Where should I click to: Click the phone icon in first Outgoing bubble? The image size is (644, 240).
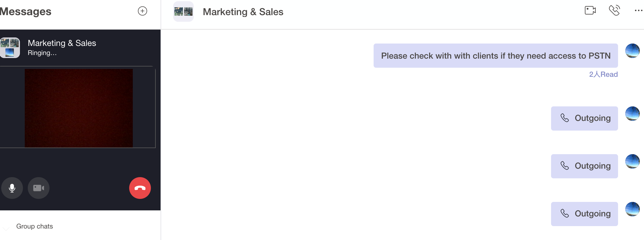coord(565,118)
